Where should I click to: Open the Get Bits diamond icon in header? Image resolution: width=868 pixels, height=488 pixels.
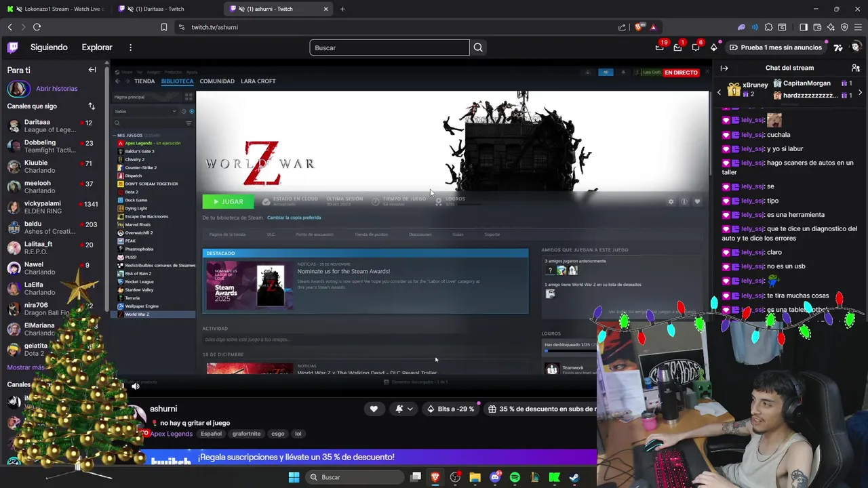(x=714, y=47)
